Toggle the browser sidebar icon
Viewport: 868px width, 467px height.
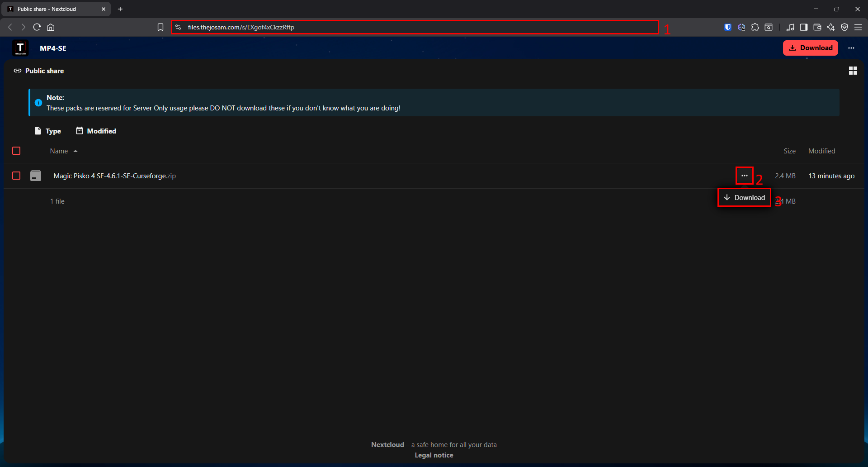(803, 27)
